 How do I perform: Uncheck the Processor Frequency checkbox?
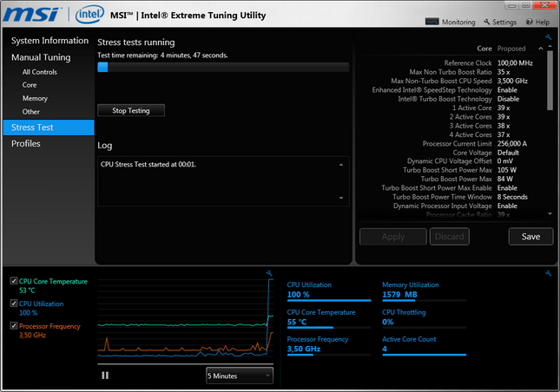click(14, 326)
